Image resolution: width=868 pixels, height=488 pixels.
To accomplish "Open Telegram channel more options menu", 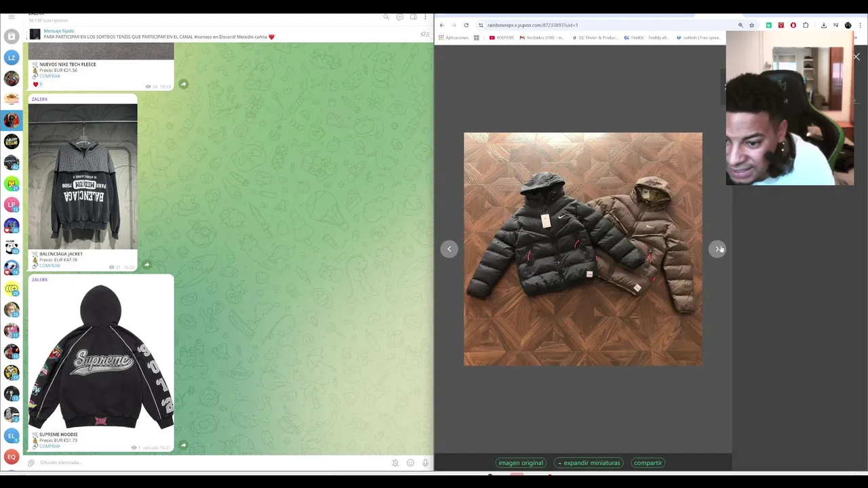I will click(426, 17).
